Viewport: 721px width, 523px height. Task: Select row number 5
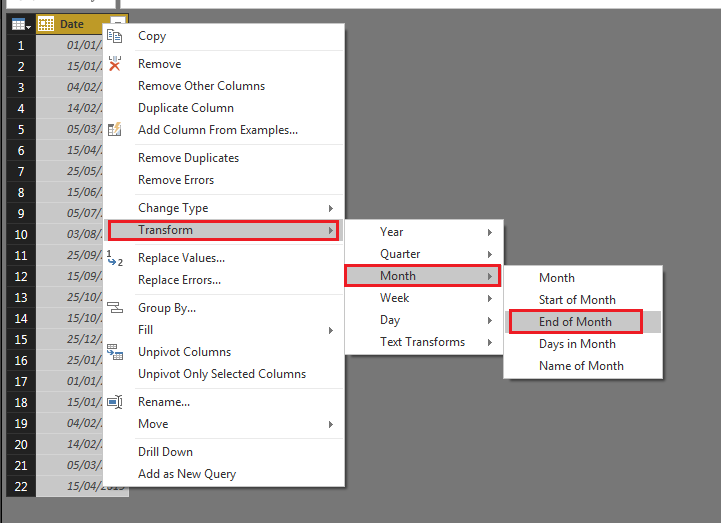click(21, 129)
